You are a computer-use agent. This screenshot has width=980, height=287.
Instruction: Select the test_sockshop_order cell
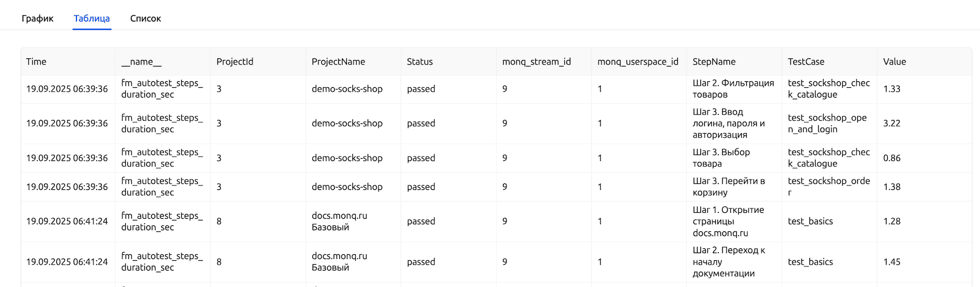pyautogui.click(x=828, y=187)
